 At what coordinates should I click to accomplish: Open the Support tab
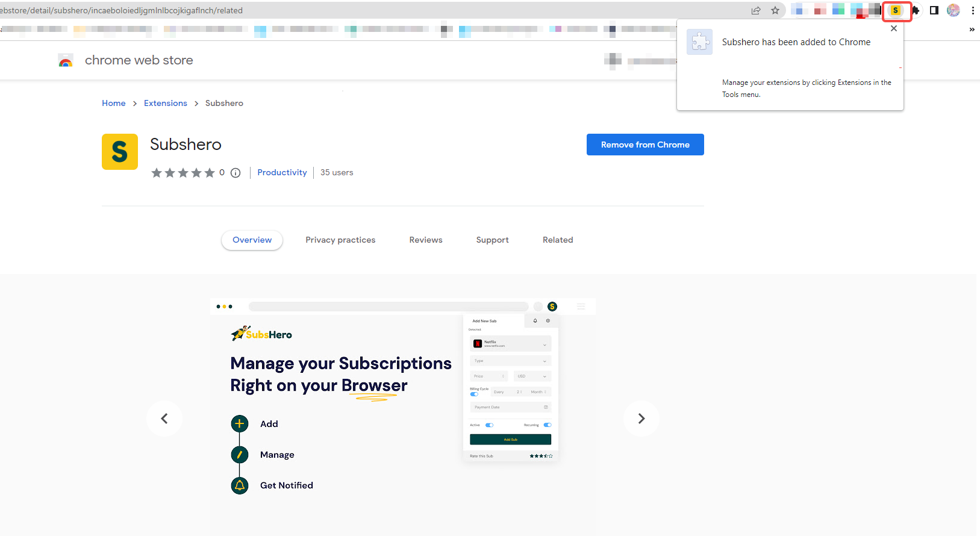pyautogui.click(x=493, y=240)
